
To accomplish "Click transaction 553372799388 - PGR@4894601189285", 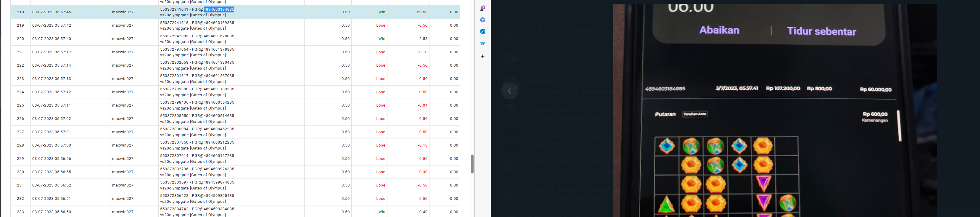I will [x=197, y=89].
